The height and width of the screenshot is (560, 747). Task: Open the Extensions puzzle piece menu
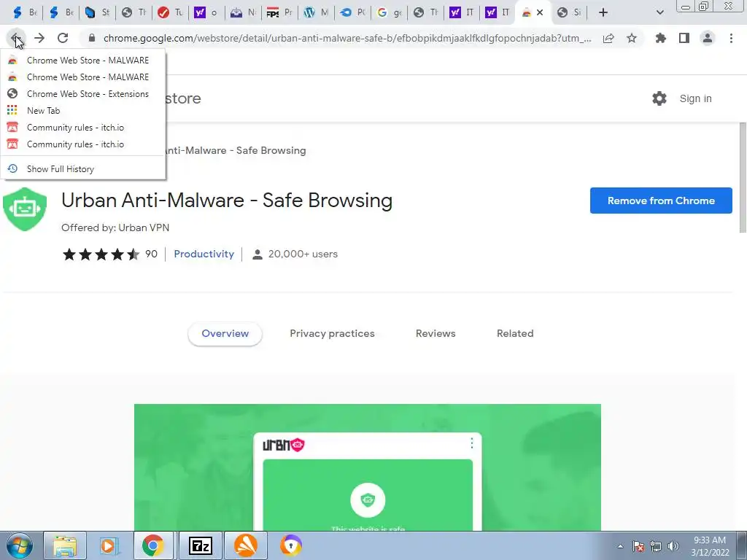pyautogui.click(x=661, y=38)
